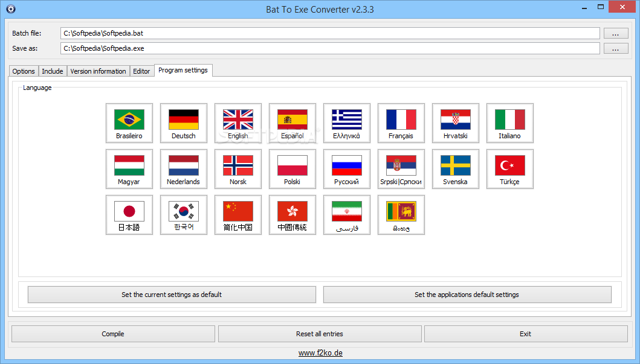Click Set the applications default settings
Viewport: 640px width, 364px height.
[467, 295]
